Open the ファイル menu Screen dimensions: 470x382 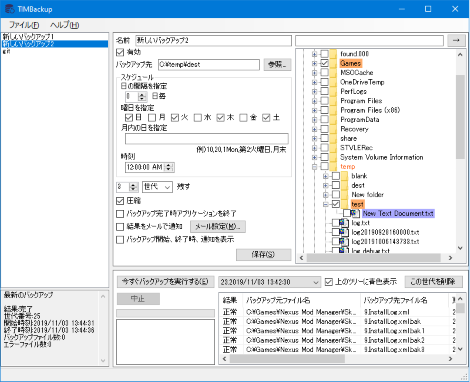pyautogui.click(x=24, y=25)
